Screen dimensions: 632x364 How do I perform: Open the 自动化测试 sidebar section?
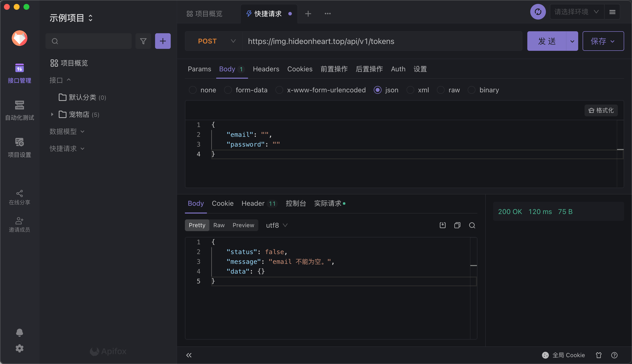pos(20,110)
